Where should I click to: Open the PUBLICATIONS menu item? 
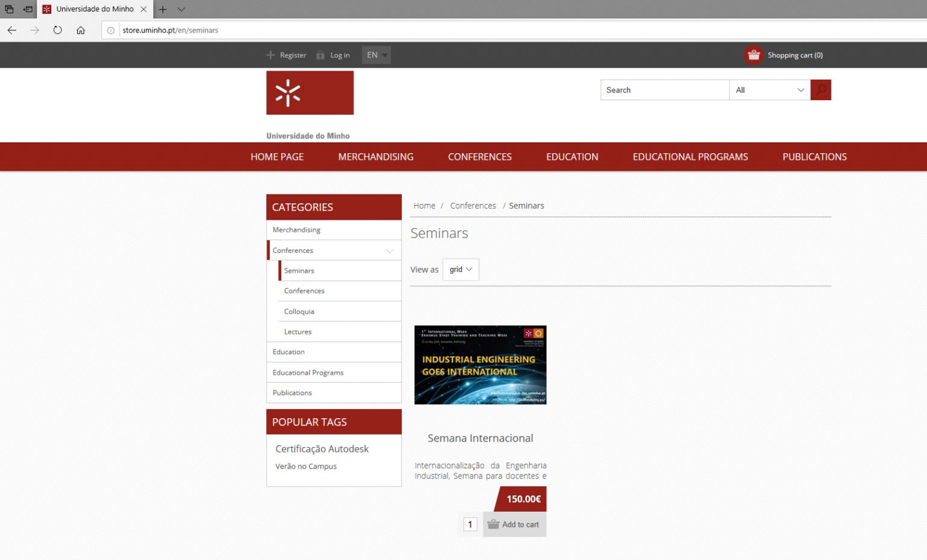tap(814, 157)
